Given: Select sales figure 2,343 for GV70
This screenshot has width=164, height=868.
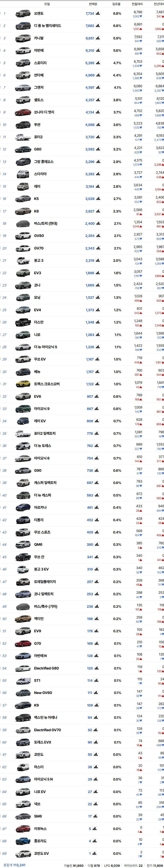Looking at the screenshot, I should click(90, 248).
